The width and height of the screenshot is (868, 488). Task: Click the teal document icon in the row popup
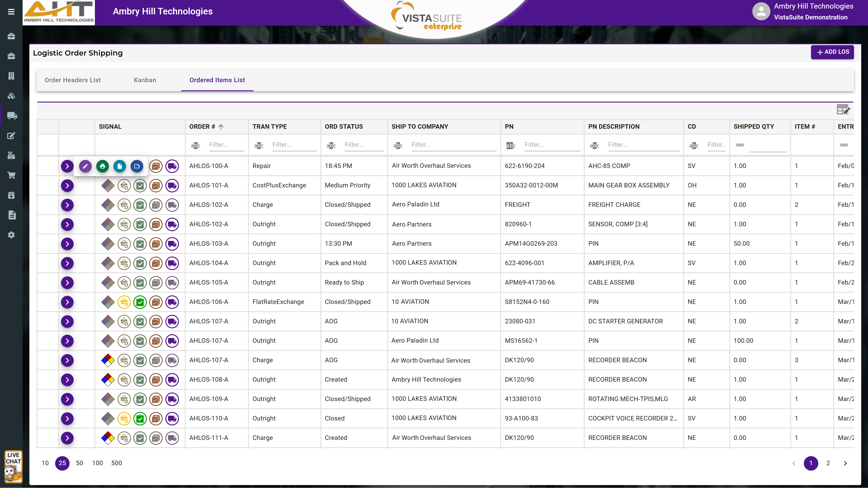pos(120,166)
